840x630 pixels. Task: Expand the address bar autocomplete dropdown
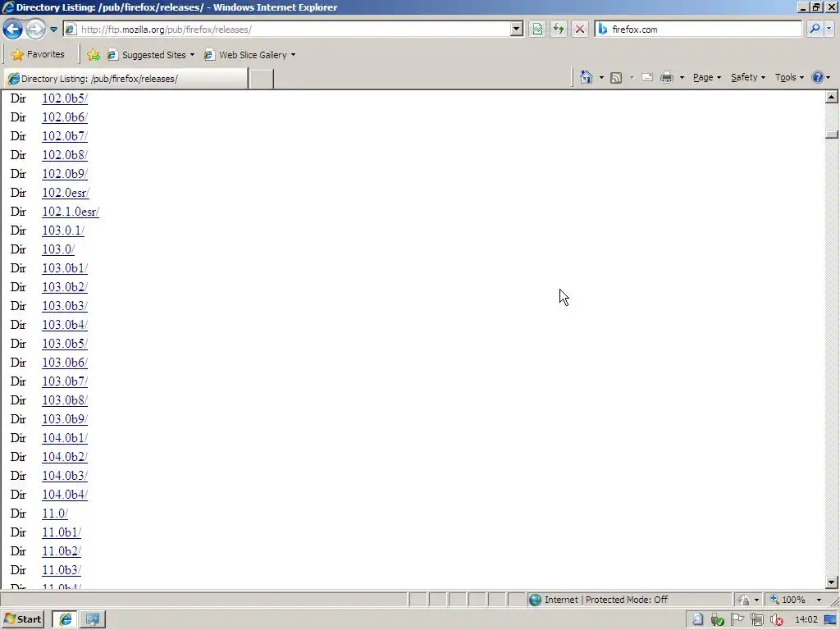click(x=517, y=30)
